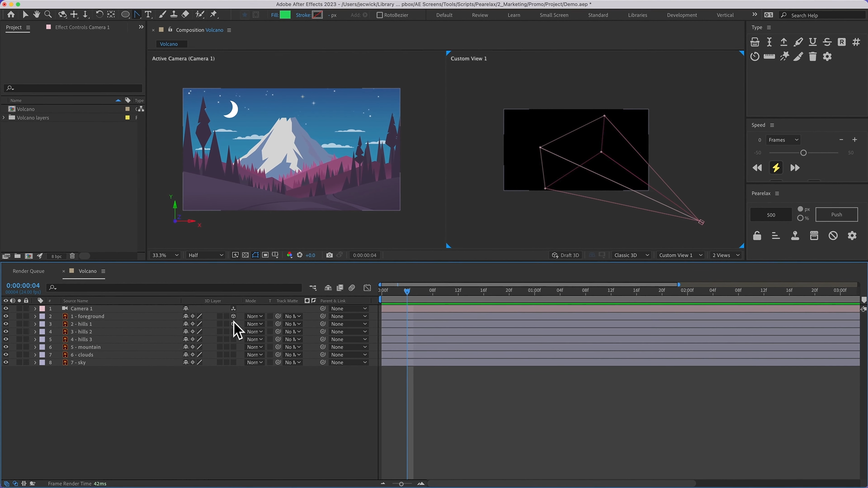This screenshot has width=868, height=488.
Task: Click the Fill color swatch
Action: pyautogui.click(x=285, y=15)
